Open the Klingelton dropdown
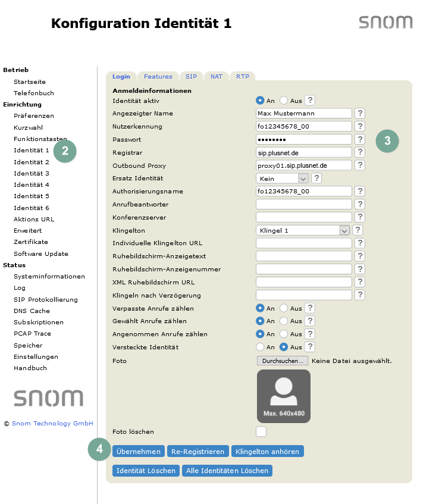This screenshot has width=439, height=504. pos(303,230)
